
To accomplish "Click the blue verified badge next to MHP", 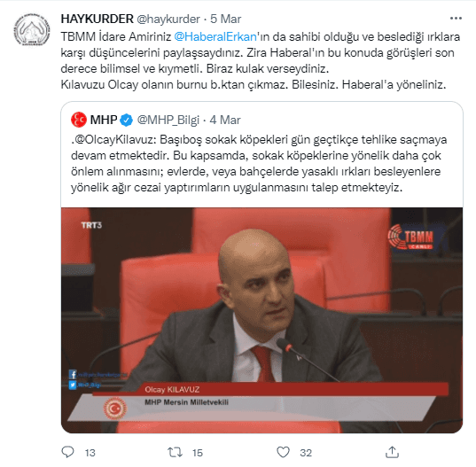I will [x=126, y=121].
